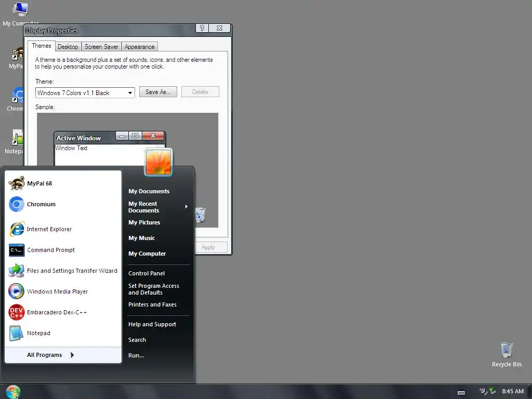Click the Delete theme button
The height and width of the screenshot is (399, 532).
[x=200, y=92]
